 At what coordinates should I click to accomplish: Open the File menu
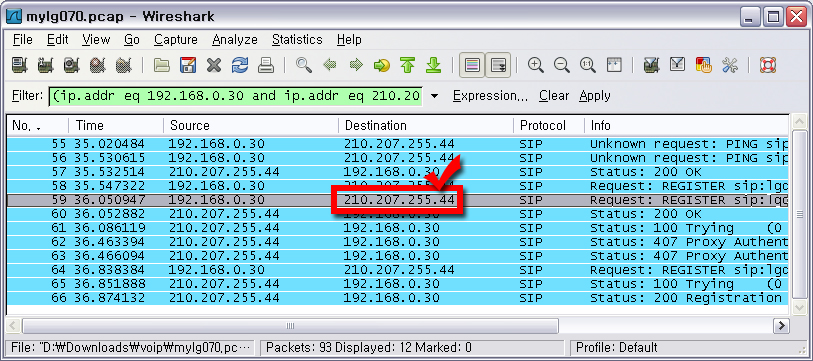(22, 39)
